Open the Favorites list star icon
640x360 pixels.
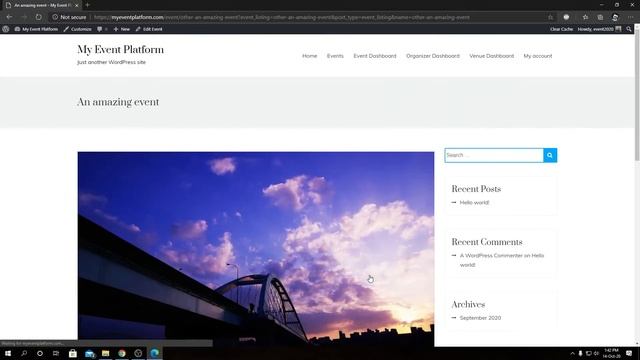coord(585,17)
